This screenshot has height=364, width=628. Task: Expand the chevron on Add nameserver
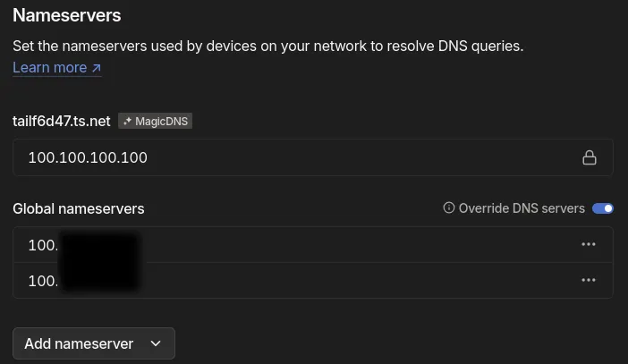[x=156, y=343]
